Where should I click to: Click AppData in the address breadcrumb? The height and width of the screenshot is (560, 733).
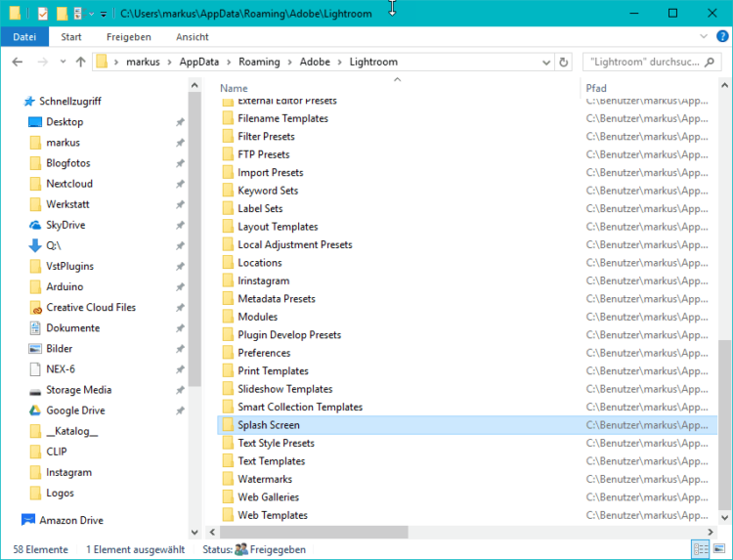pos(199,62)
